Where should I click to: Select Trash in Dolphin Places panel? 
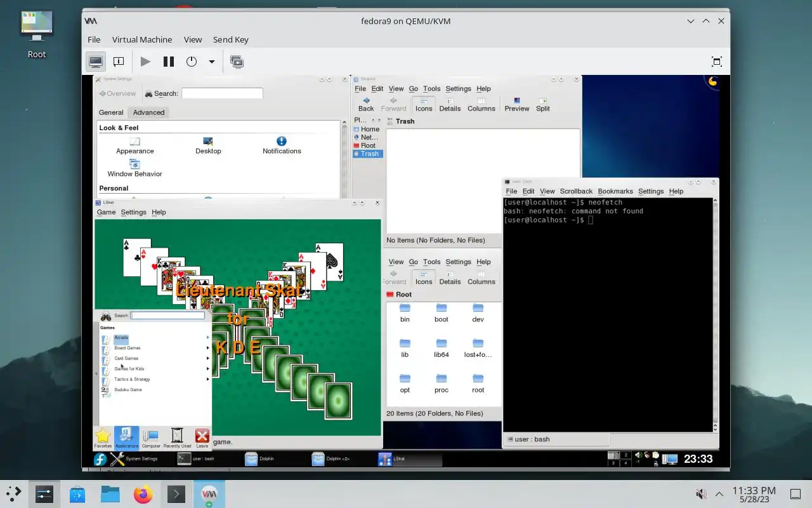click(x=368, y=154)
